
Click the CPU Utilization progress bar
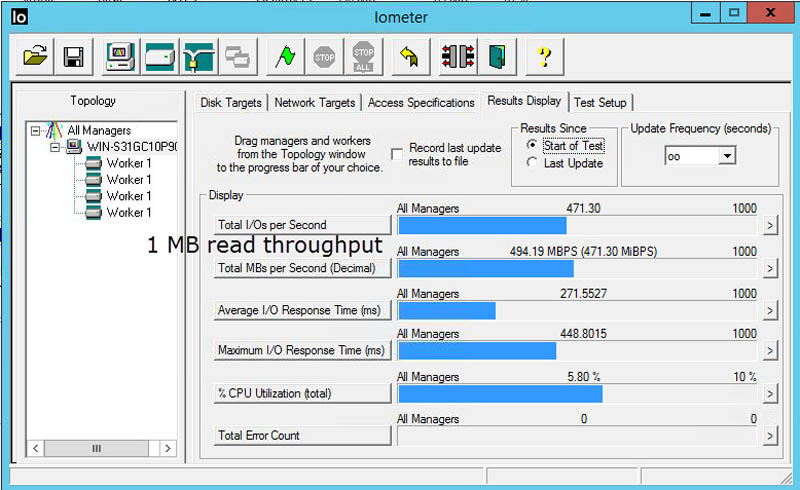coord(577,394)
